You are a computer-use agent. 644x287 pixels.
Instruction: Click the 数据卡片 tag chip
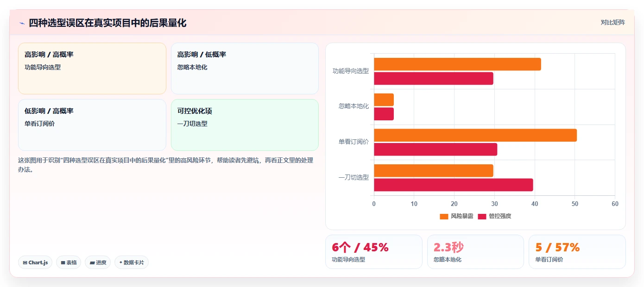[132, 262]
